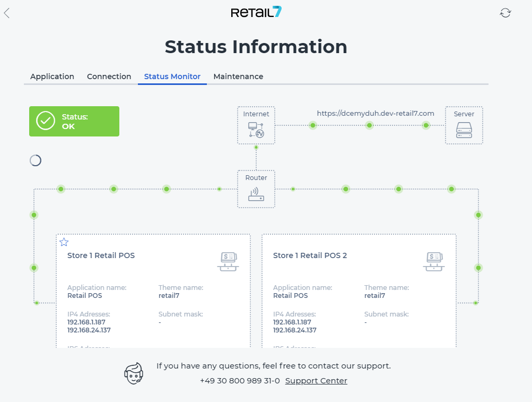Click theme name retail7 in Store 1 Retail POS
The height and width of the screenshot is (402, 532).
point(169,296)
